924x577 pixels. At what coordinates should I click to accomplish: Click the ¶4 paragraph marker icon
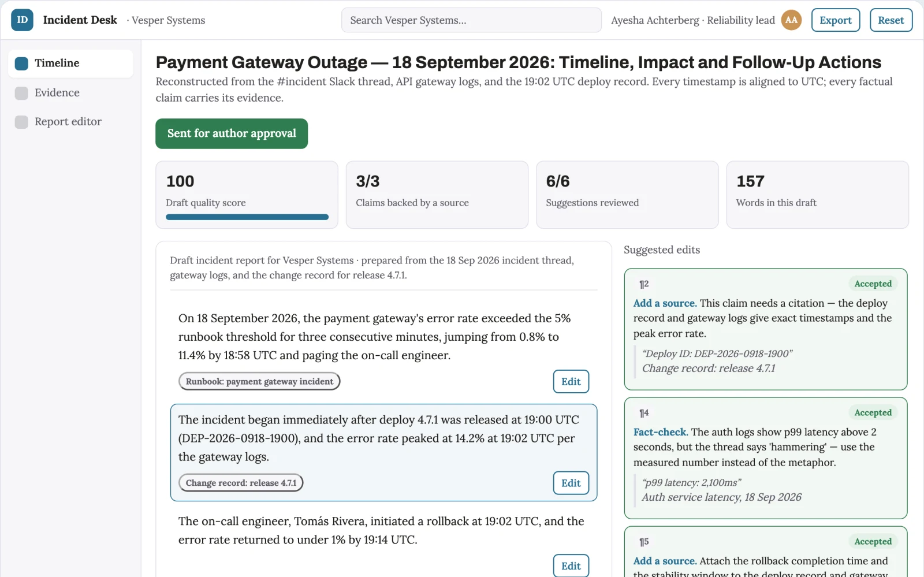[644, 413]
